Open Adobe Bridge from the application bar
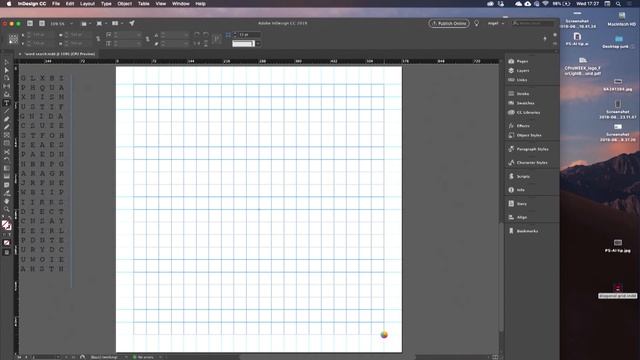 [30, 24]
